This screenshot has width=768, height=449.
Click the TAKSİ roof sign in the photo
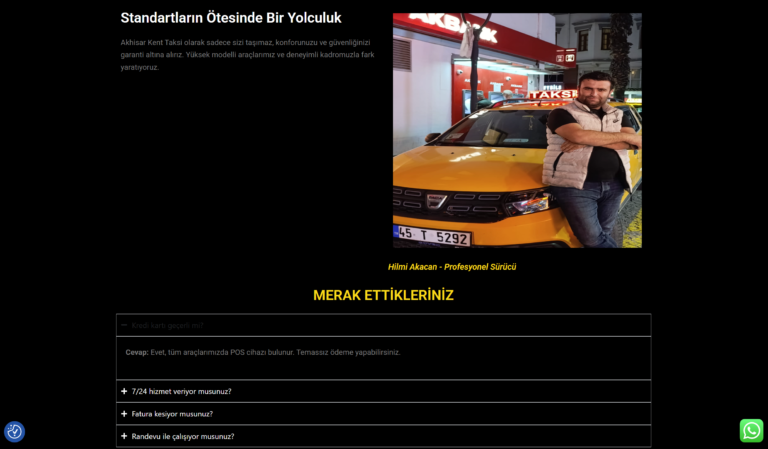552,94
